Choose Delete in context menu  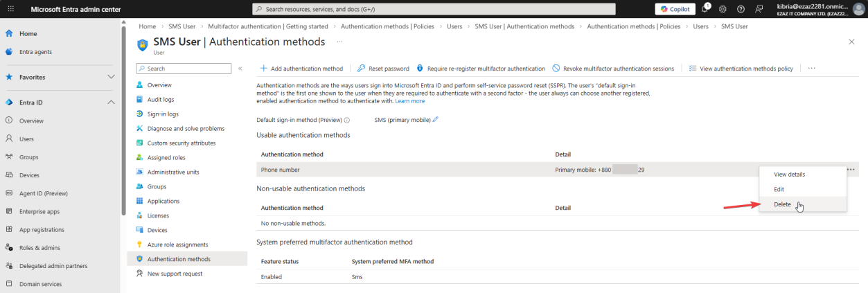(x=803, y=204)
